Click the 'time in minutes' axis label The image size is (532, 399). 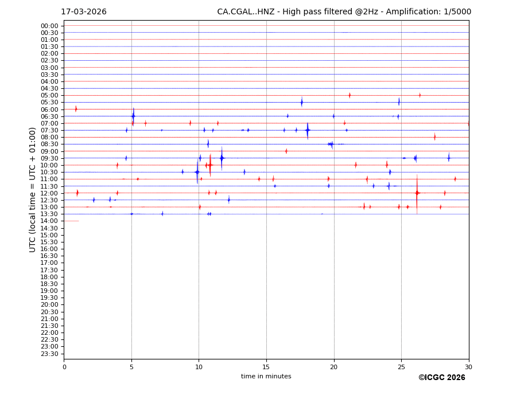[x=266, y=377]
